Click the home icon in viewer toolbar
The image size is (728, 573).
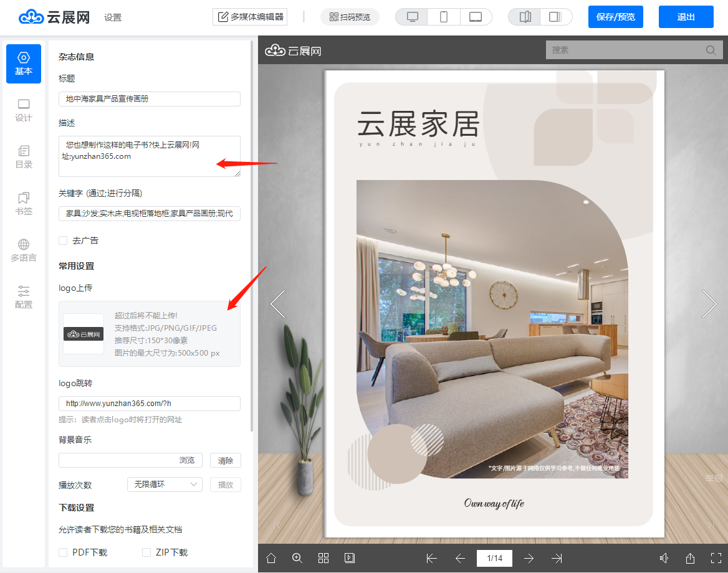click(271, 558)
